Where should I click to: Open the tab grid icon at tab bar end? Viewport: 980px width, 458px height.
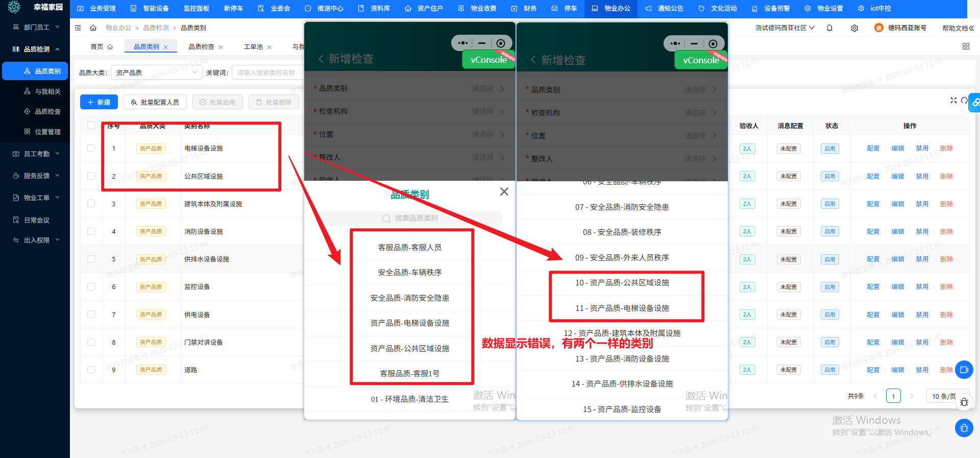966,46
